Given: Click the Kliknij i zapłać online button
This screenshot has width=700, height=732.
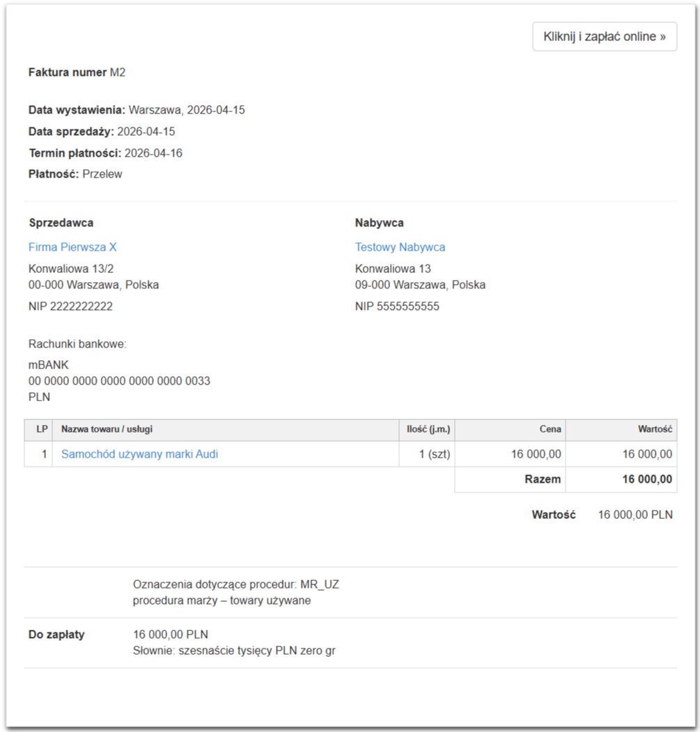Looking at the screenshot, I should [604, 37].
